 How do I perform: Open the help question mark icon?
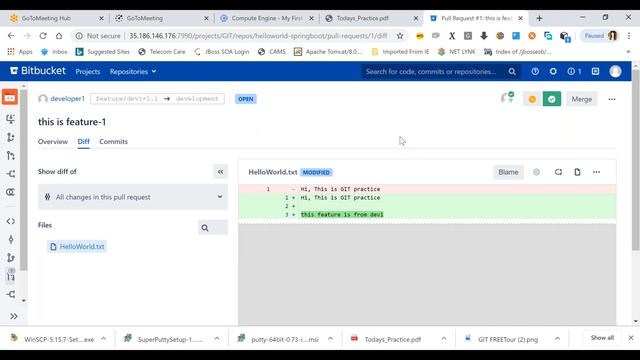pos(535,71)
